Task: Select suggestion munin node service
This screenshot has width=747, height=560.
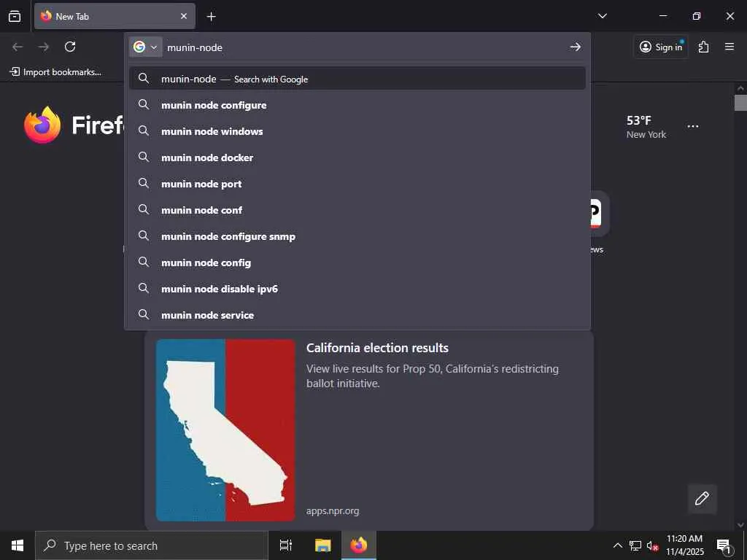Action: 357,314
